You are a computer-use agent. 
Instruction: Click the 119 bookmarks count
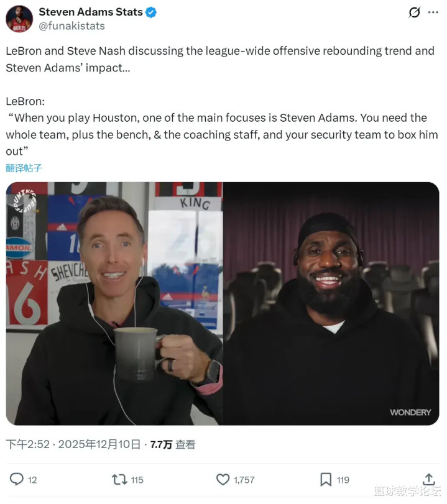(343, 480)
